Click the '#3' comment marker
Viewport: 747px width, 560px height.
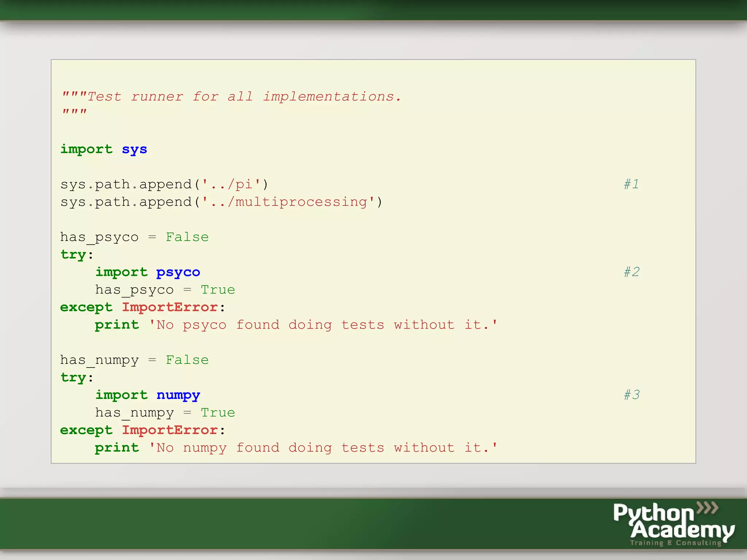[x=631, y=394]
